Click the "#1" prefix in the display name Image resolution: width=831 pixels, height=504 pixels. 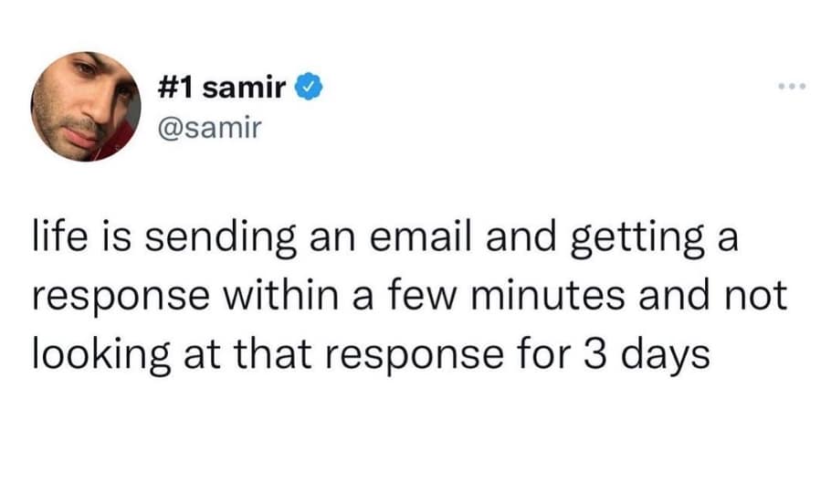[x=175, y=89]
